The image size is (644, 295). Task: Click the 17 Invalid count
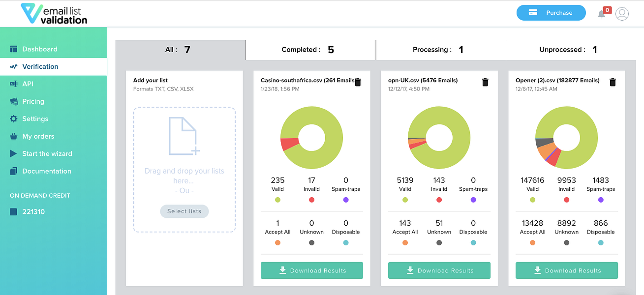click(311, 180)
